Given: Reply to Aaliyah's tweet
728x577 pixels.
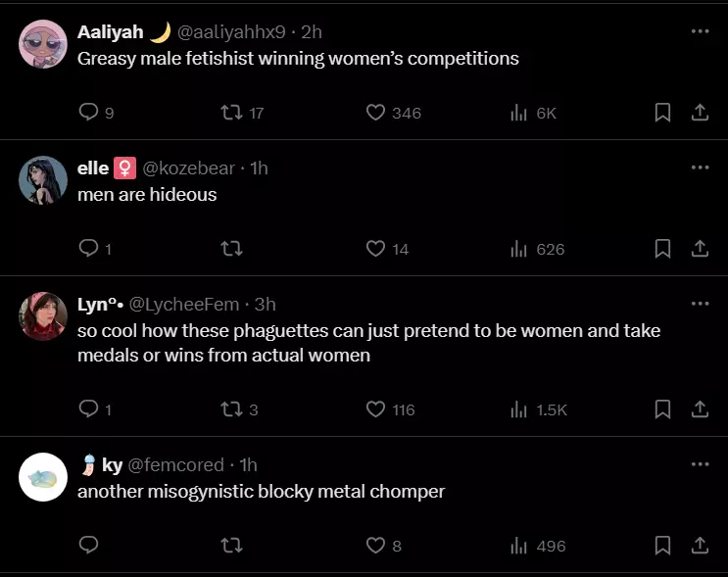Looking at the screenshot, I should (x=88, y=113).
